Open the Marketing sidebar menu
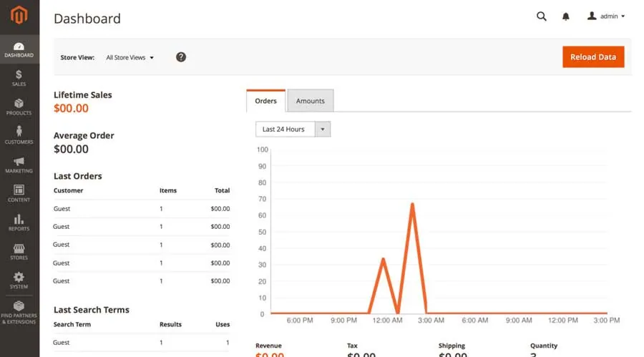Screen dimensions: 644x357 [x=19, y=165]
